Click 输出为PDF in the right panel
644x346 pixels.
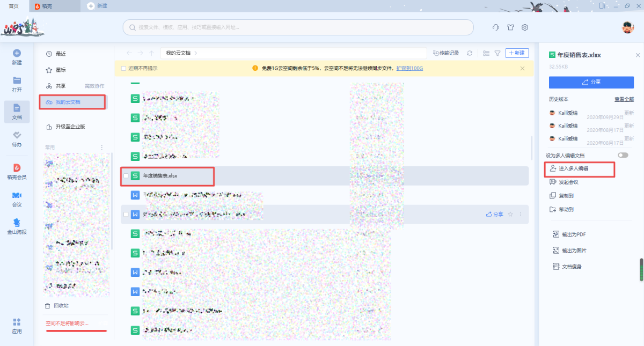[x=573, y=234]
